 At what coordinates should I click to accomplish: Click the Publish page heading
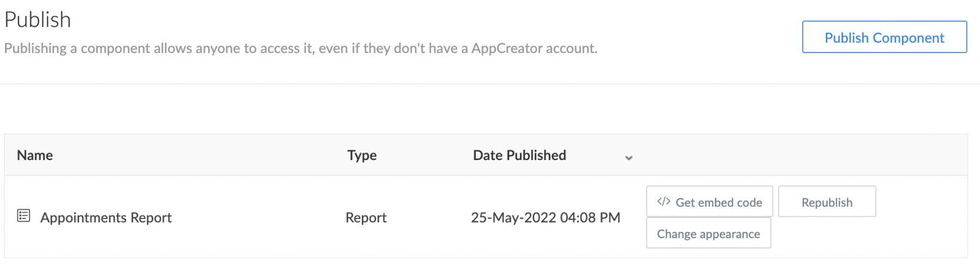point(38,20)
